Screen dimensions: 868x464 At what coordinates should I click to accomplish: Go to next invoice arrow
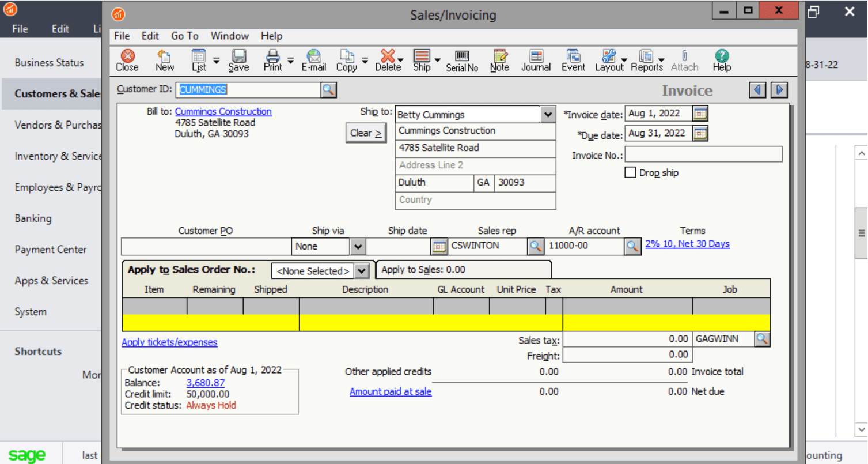point(779,90)
